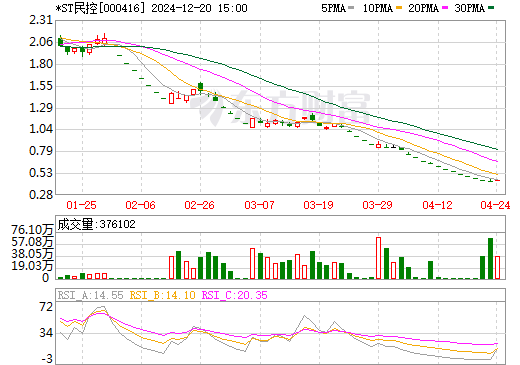
Task: Click the 1.29 price axis label
Action: 41,108
